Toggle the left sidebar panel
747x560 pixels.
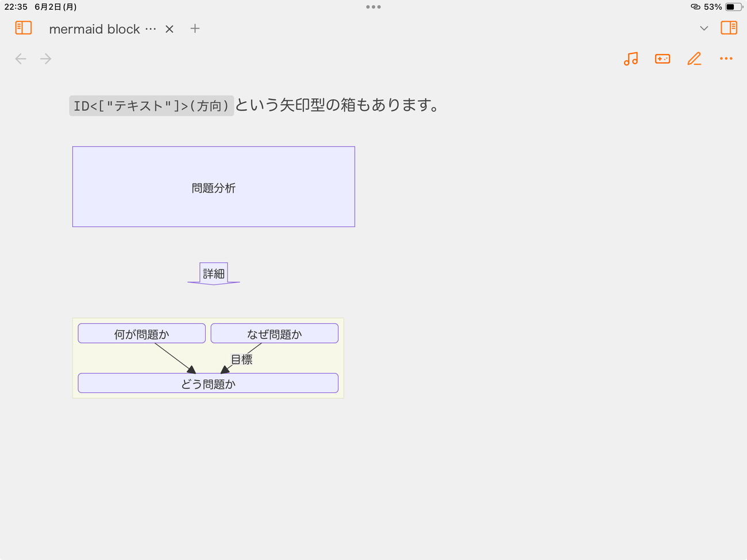click(24, 28)
